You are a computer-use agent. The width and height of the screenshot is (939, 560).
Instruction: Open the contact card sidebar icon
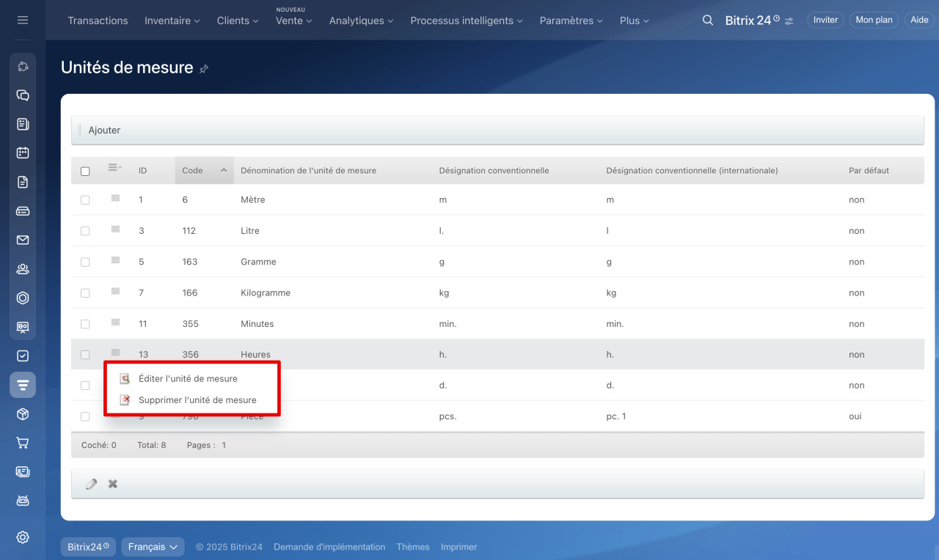[23, 472]
